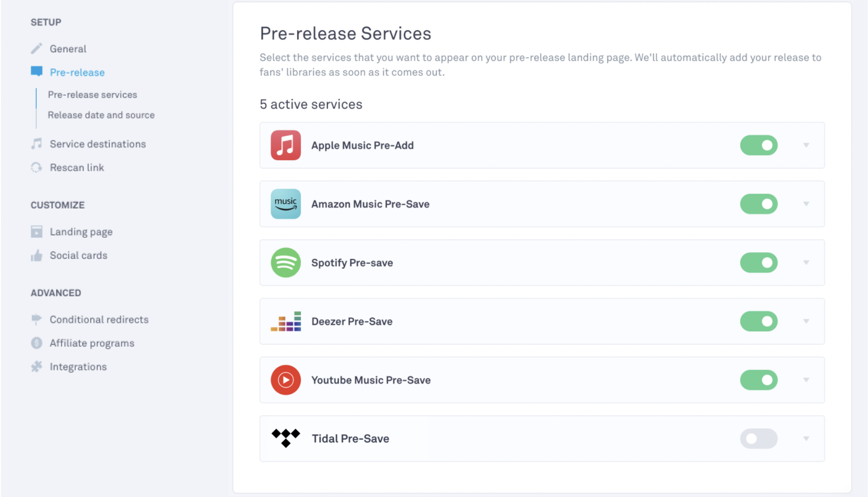868x497 pixels.
Task: Click the pencil icon beside General
Action: [36, 48]
